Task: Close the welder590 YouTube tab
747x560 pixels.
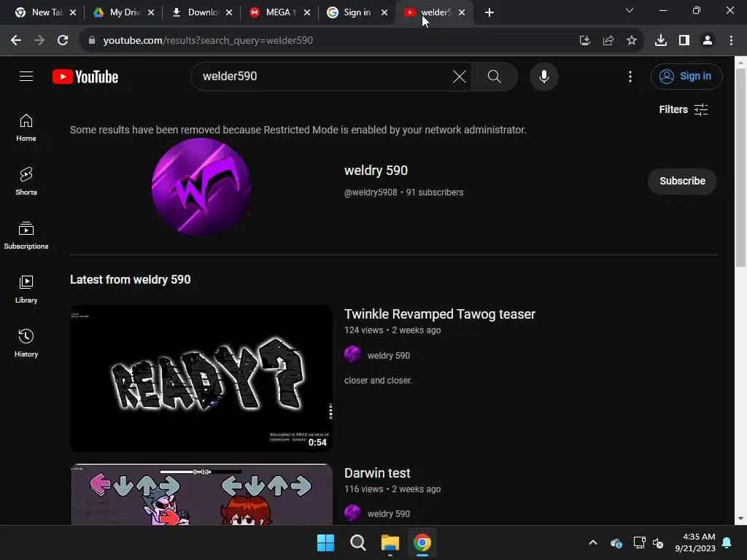Action: click(x=462, y=12)
